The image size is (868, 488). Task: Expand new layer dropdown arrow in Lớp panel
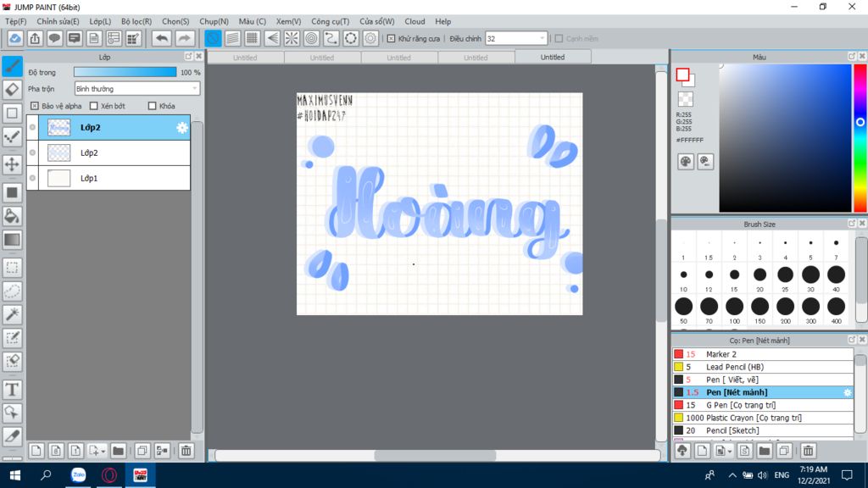[x=103, y=452]
